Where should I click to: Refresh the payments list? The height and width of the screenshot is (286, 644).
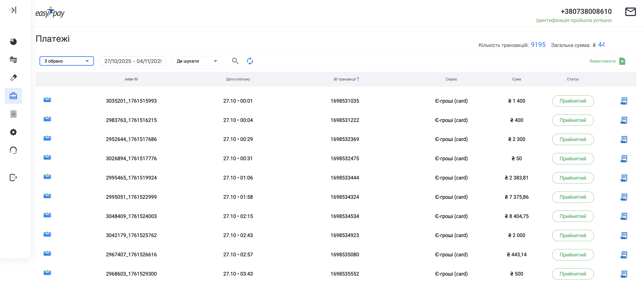(250, 61)
